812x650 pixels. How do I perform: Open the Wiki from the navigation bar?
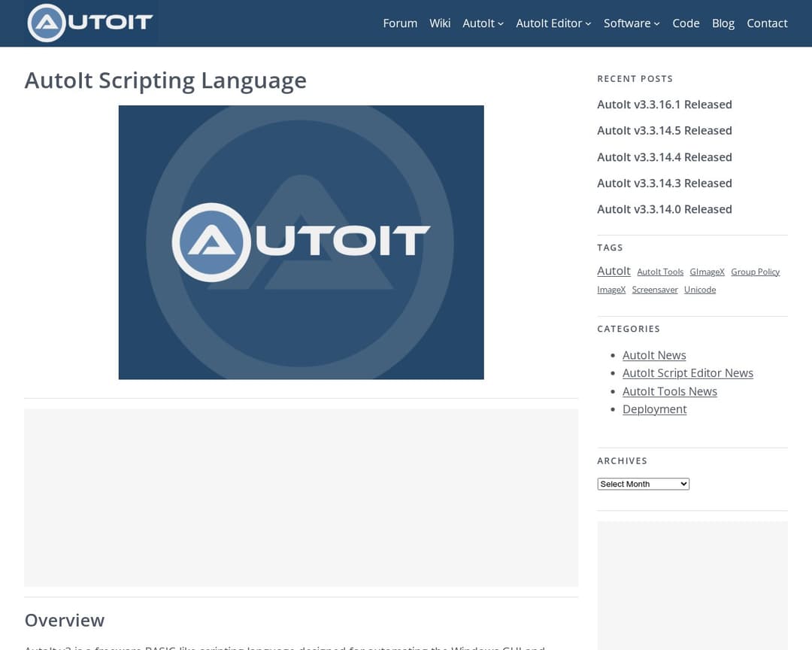(440, 23)
